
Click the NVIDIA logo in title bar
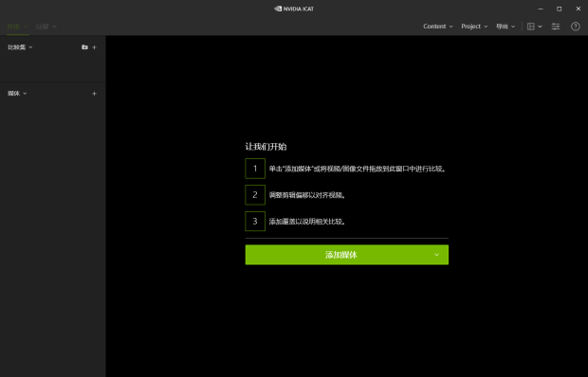coord(278,9)
